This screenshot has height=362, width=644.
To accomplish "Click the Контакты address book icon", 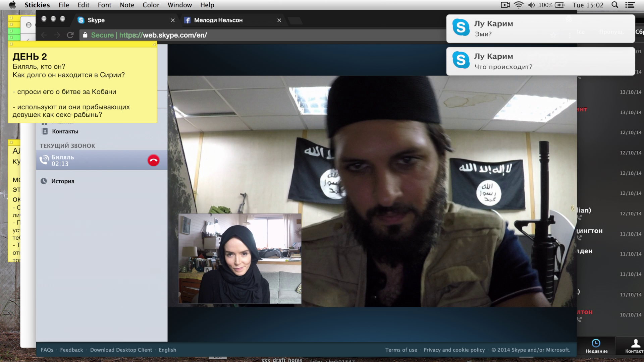I will coord(45,131).
